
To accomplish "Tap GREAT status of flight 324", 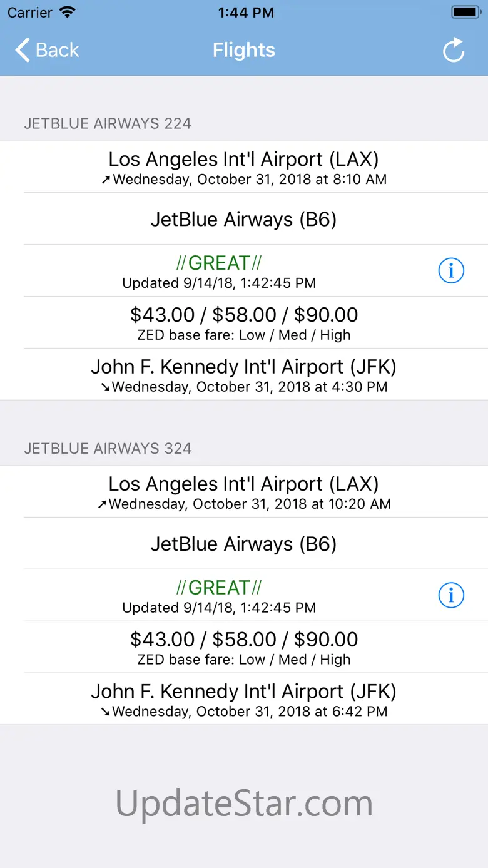I will 219,588.
